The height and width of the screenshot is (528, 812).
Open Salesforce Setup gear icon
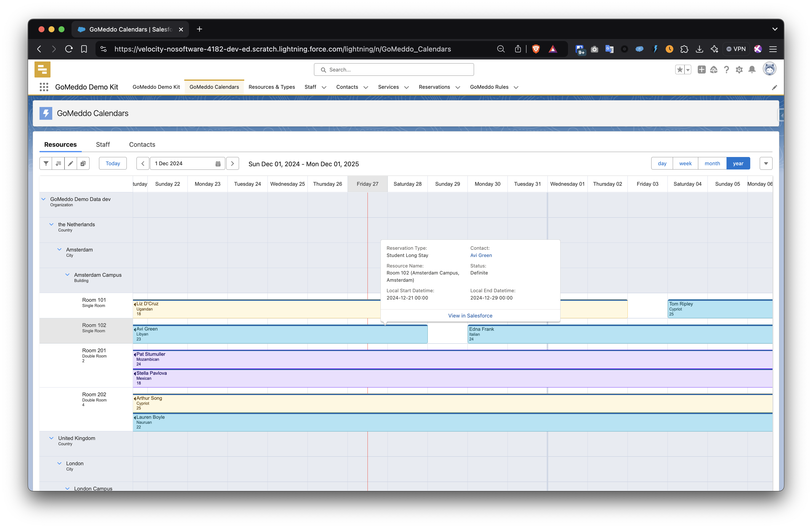(x=739, y=69)
